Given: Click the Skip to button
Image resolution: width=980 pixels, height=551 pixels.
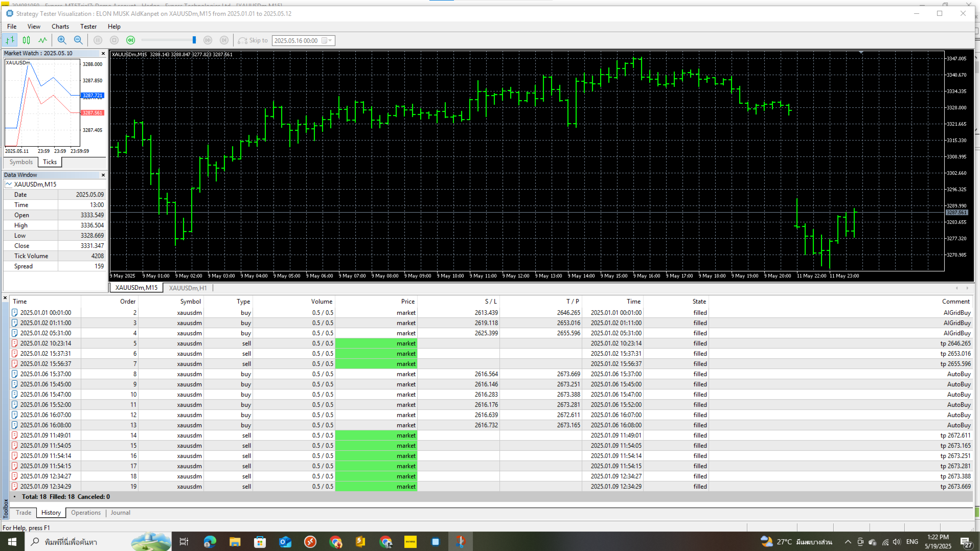Looking at the screenshot, I should click(253, 40).
